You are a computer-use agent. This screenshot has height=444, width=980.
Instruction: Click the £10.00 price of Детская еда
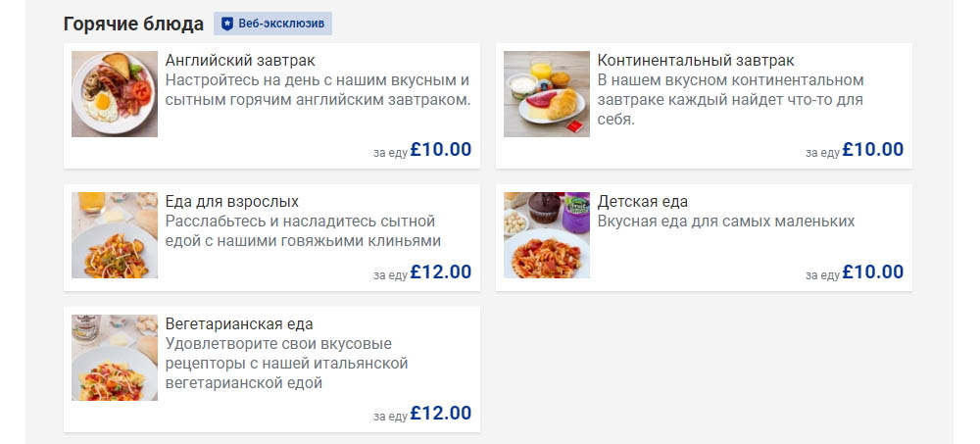tap(872, 272)
